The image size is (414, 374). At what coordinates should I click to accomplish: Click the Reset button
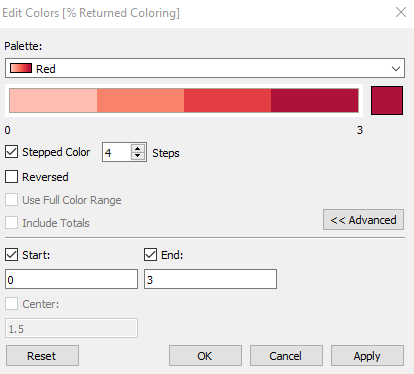(42, 356)
